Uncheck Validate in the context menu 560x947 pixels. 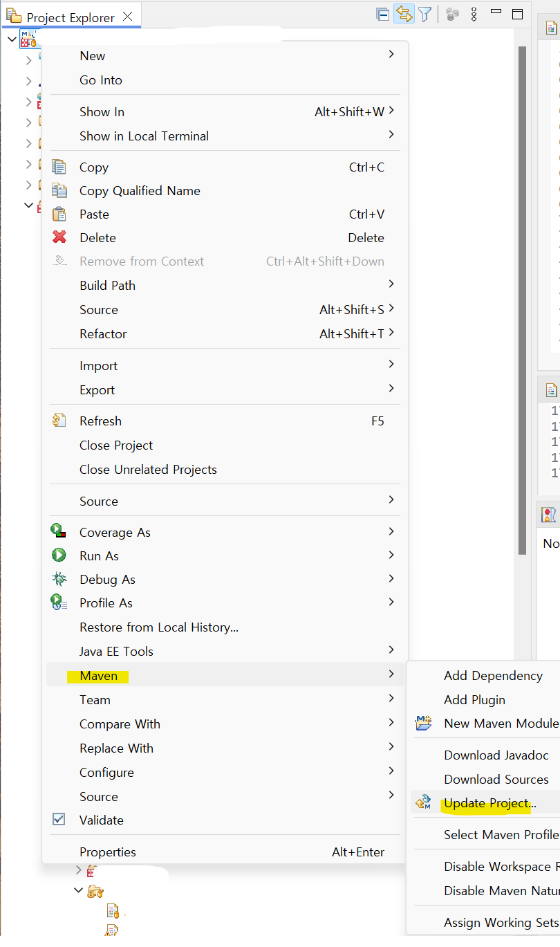[x=59, y=820]
